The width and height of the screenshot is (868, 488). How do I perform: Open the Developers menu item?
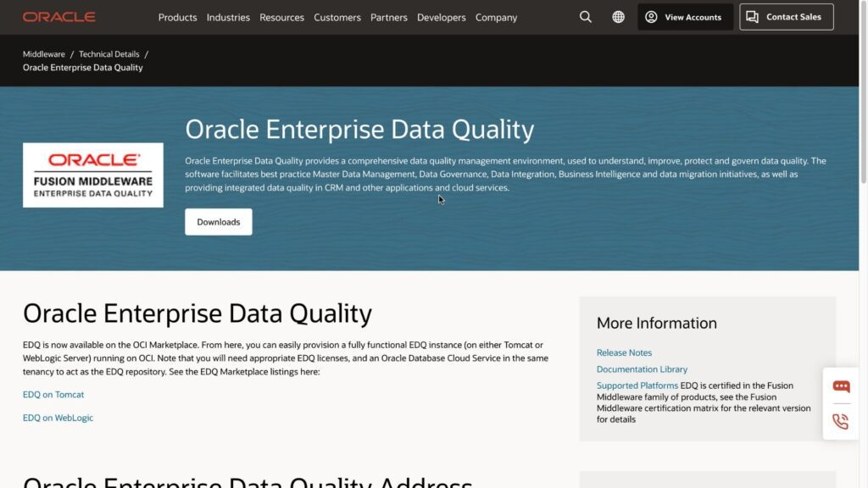[x=441, y=17]
